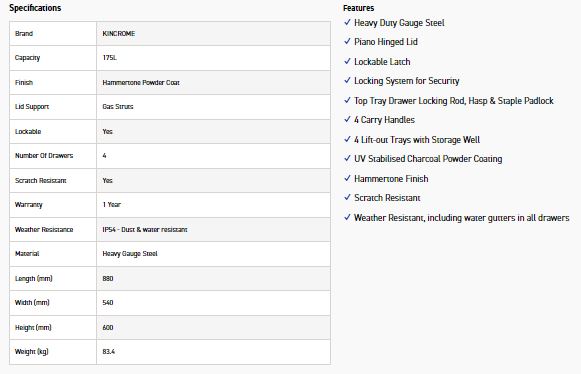Screen dimensions: 581x374
Task: Select the Features heading
Action: tap(358, 8)
